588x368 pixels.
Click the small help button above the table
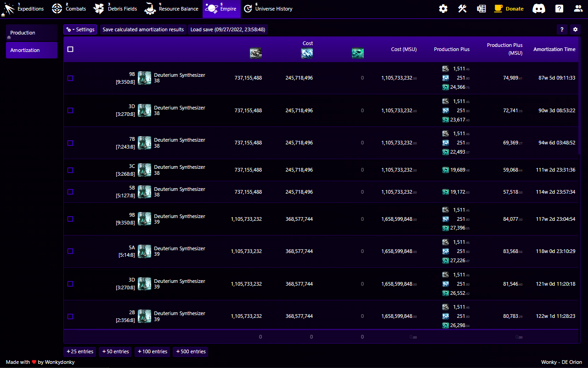[x=561, y=29]
